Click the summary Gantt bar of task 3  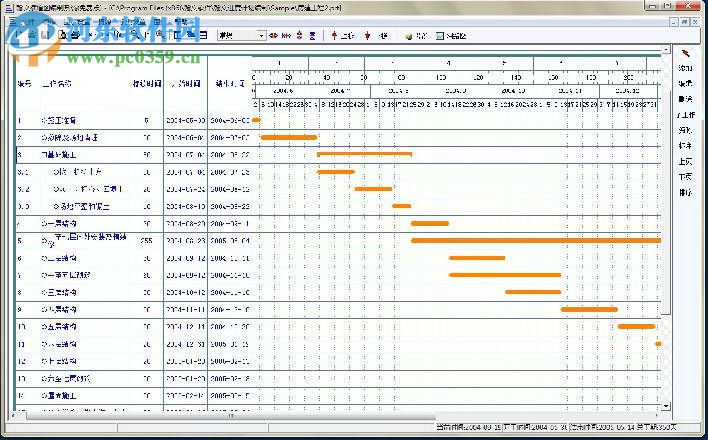(x=364, y=154)
